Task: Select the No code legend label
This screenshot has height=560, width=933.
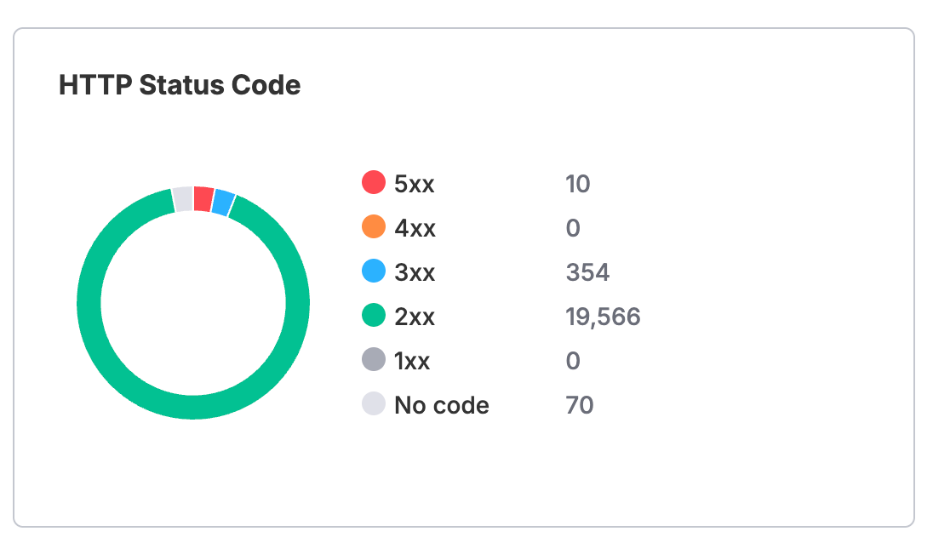Action: point(442,405)
